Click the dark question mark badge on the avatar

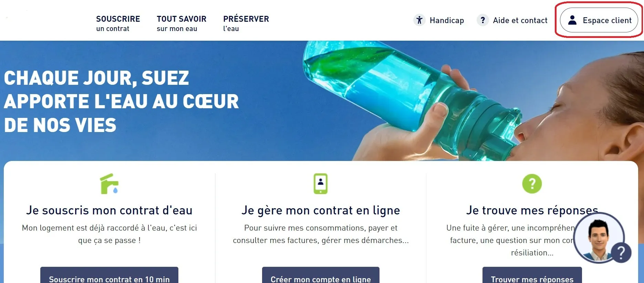[x=622, y=253]
